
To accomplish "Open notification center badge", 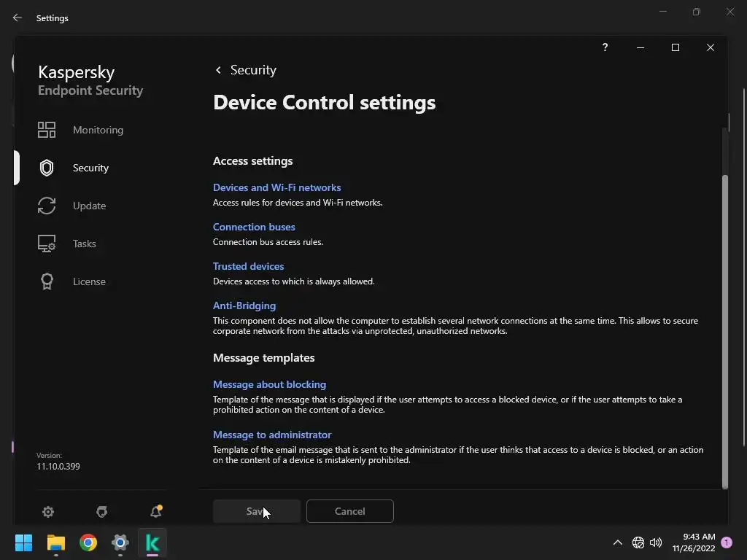I will pos(727,542).
